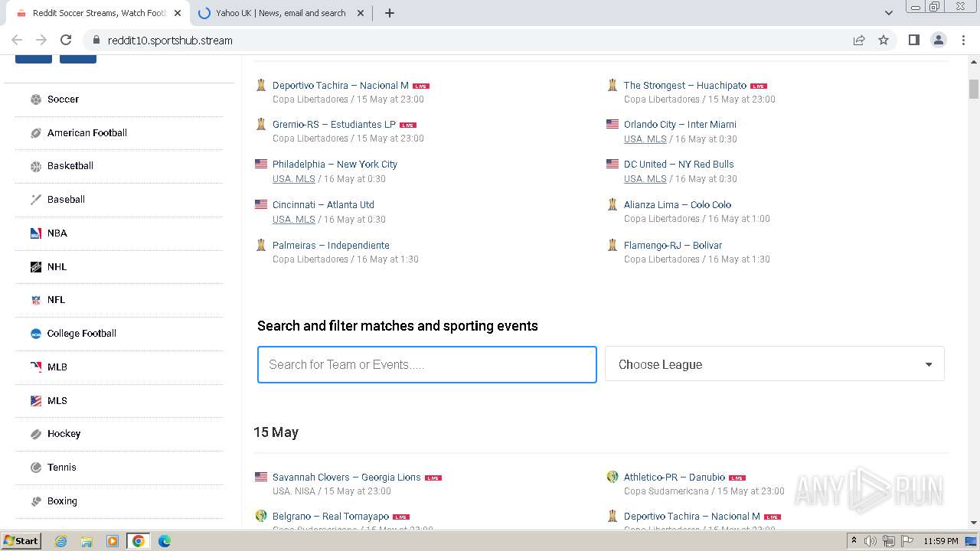
Task: Go to the NHL section
Action: pyautogui.click(x=57, y=267)
